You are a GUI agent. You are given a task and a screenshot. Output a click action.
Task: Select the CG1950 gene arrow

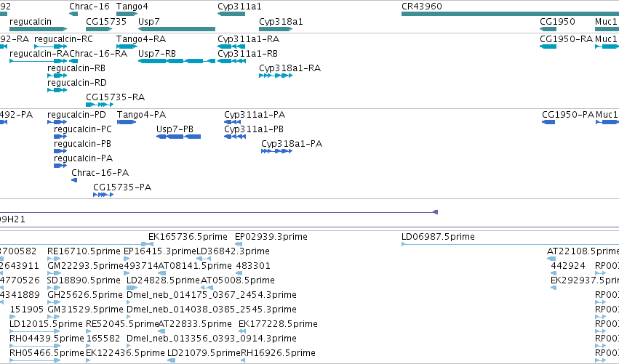[x=548, y=29]
